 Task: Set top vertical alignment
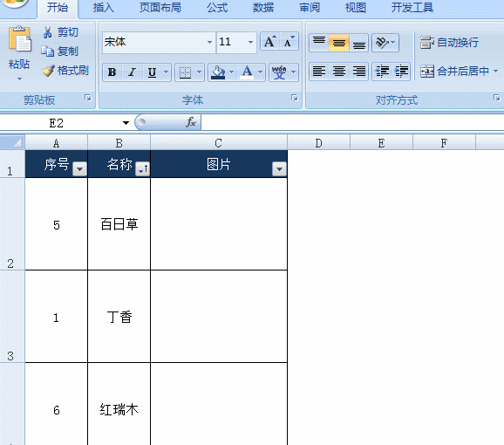319,43
